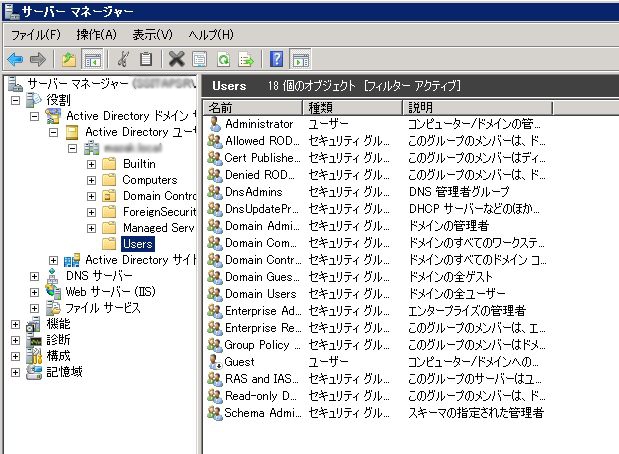Toggle the action pane toolbar icon
619x454 pixels.
(x=300, y=60)
